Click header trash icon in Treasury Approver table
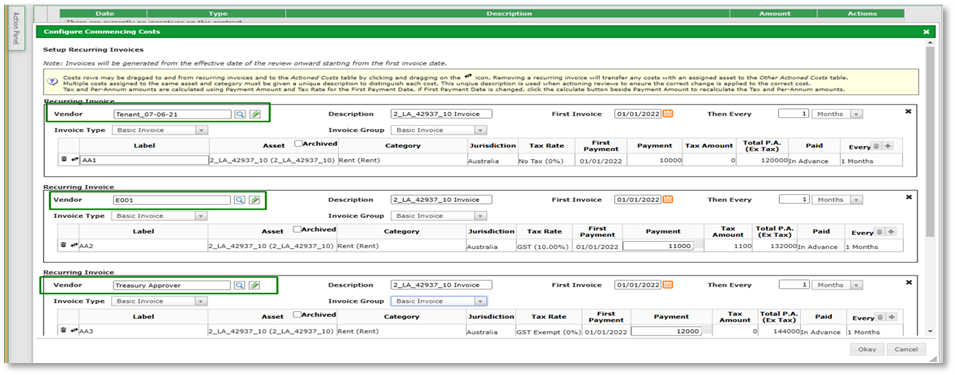 [879, 317]
